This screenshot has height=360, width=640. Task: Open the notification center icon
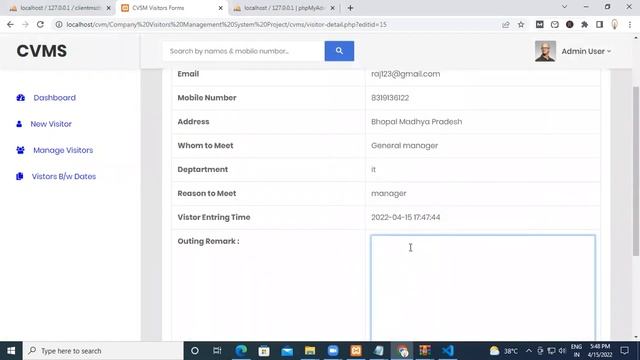click(x=624, y=351)
